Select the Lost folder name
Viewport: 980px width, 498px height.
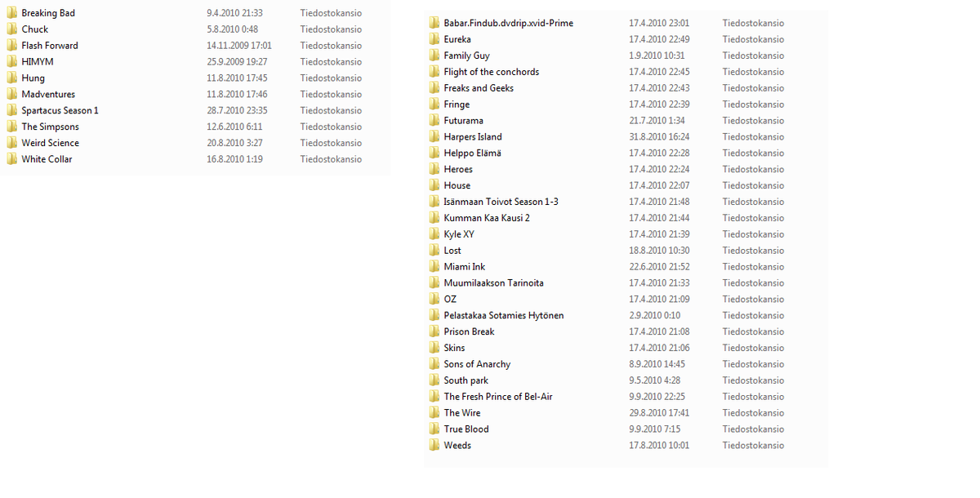(452, 251)
